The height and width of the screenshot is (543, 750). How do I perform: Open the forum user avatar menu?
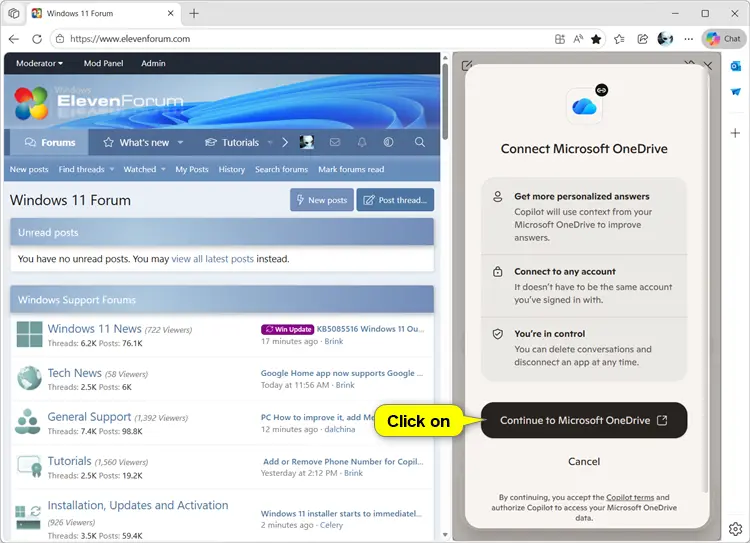[x=307, y=142]
